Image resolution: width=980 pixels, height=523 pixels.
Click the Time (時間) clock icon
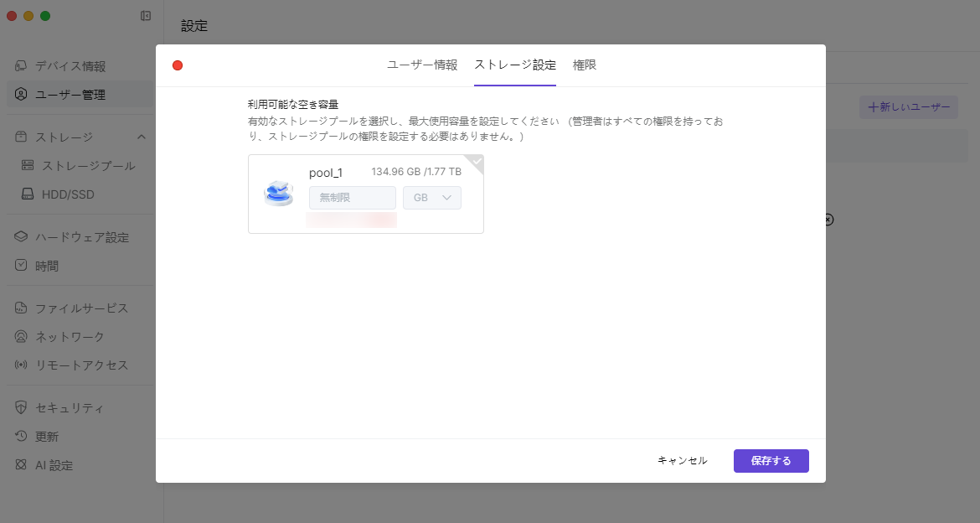pos(21,266)
